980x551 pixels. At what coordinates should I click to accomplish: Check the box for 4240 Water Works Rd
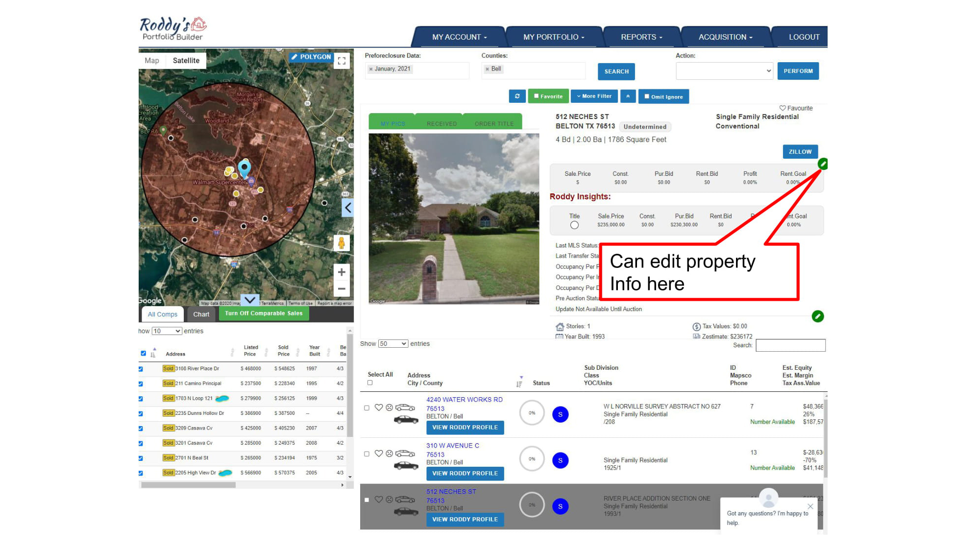click(367, 408)
